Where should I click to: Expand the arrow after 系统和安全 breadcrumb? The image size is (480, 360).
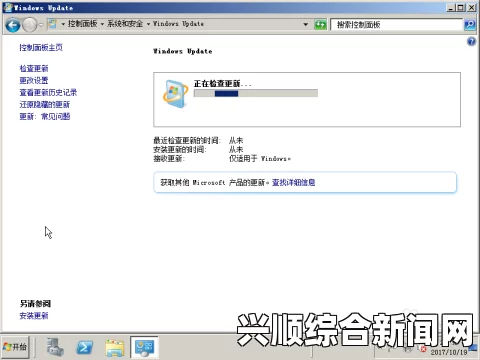point(148,24)
